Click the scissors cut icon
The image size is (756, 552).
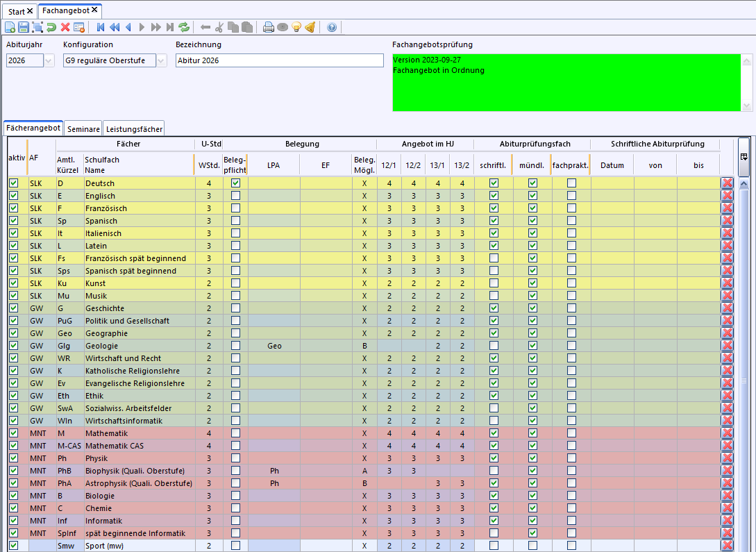[219, 28]
